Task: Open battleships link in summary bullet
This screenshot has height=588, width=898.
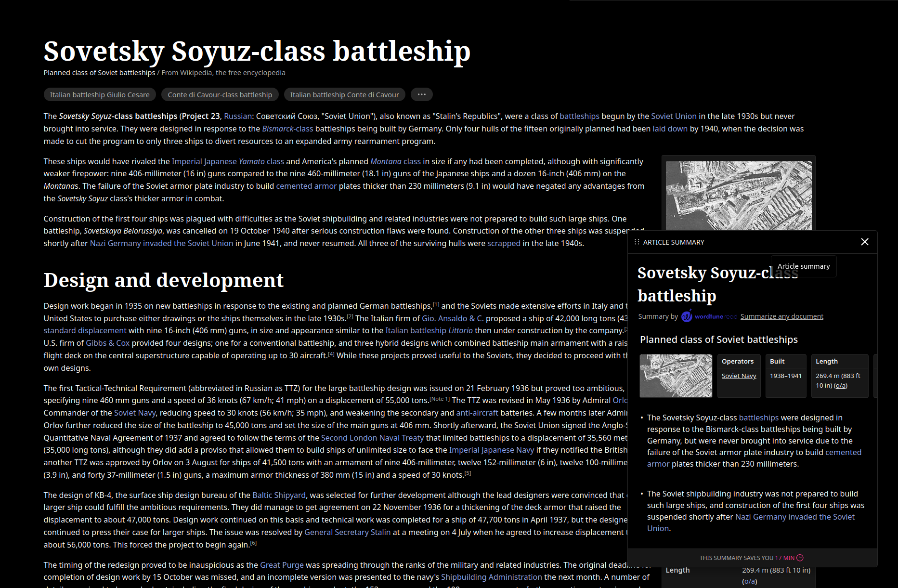Action: 758,418
